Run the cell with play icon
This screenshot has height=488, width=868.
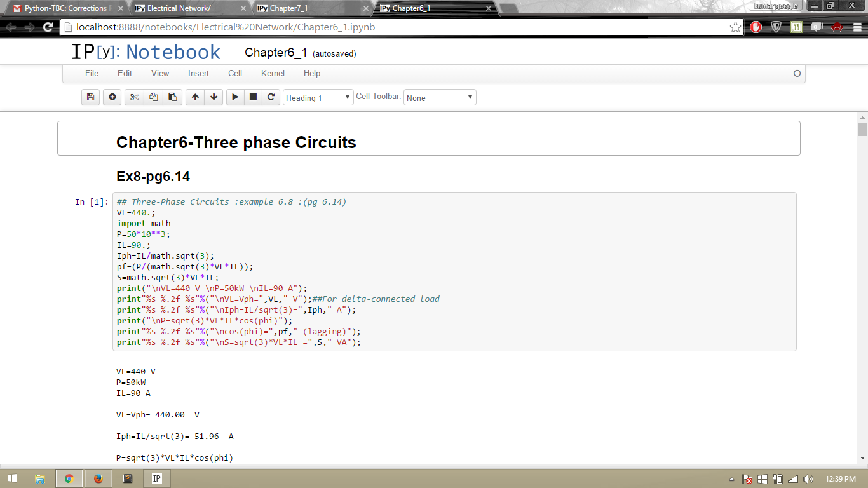tap(235, 97)
